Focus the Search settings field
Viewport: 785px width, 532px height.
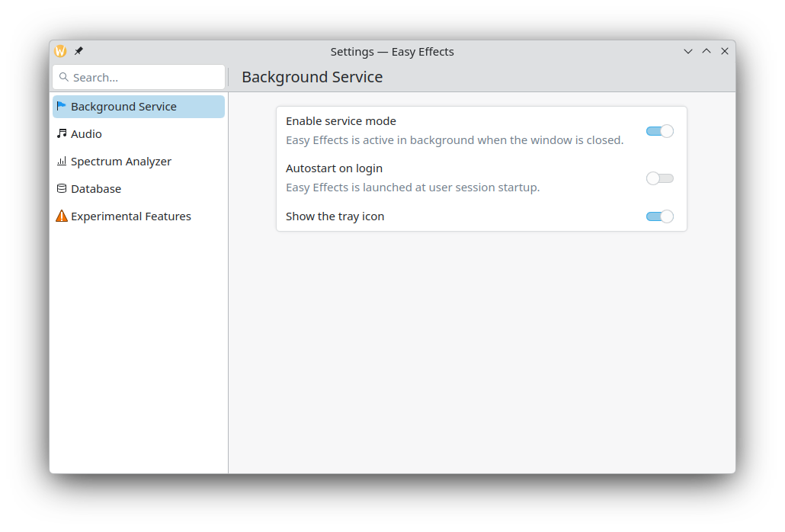[x=145, y=77]
